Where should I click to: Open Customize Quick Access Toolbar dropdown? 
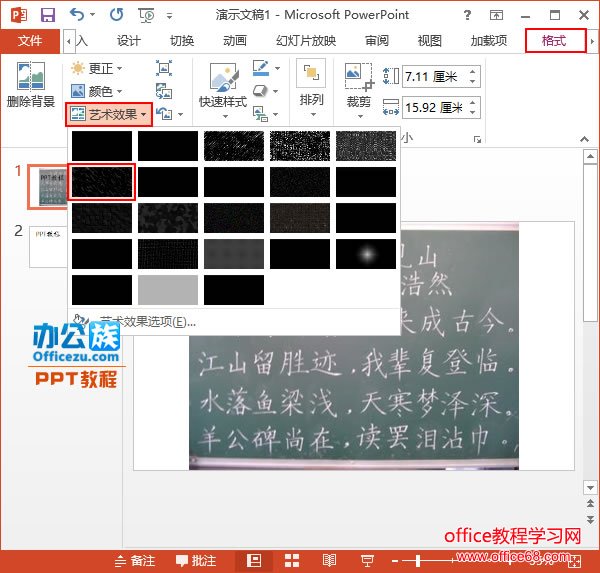[x=169, y=16]
